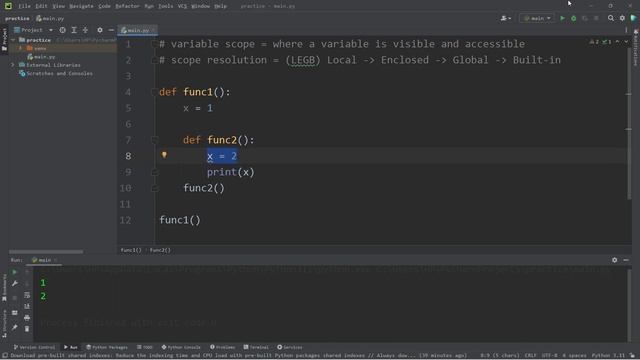Screen dimensions: 640x360
Task: Go to previous highlighted error arrow in editor
Action: [x=618, y=42]
